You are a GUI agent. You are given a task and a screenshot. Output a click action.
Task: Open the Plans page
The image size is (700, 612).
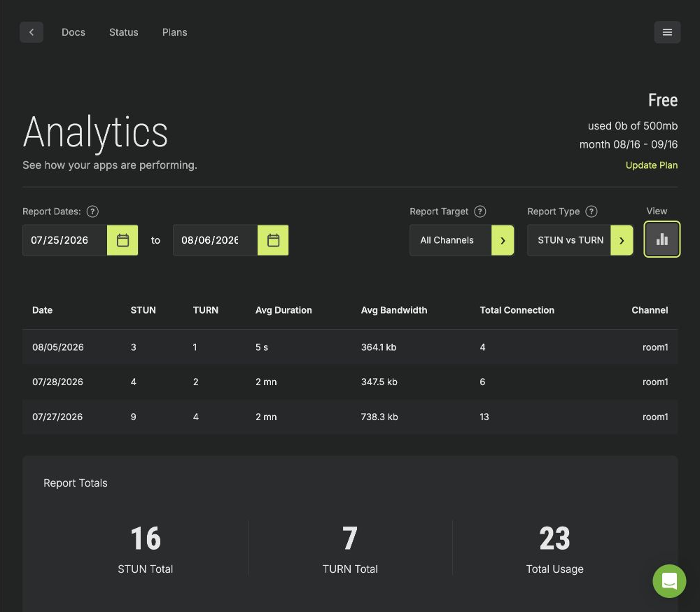[x=174, y=32]
